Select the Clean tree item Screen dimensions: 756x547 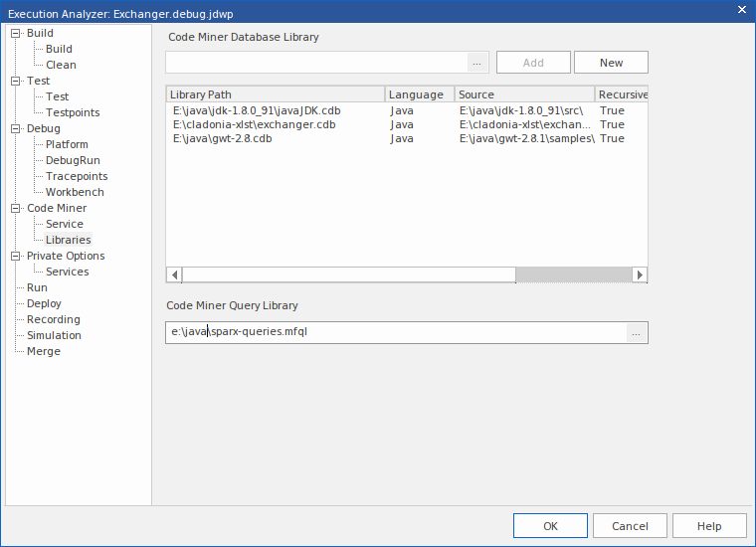[61, 65]
